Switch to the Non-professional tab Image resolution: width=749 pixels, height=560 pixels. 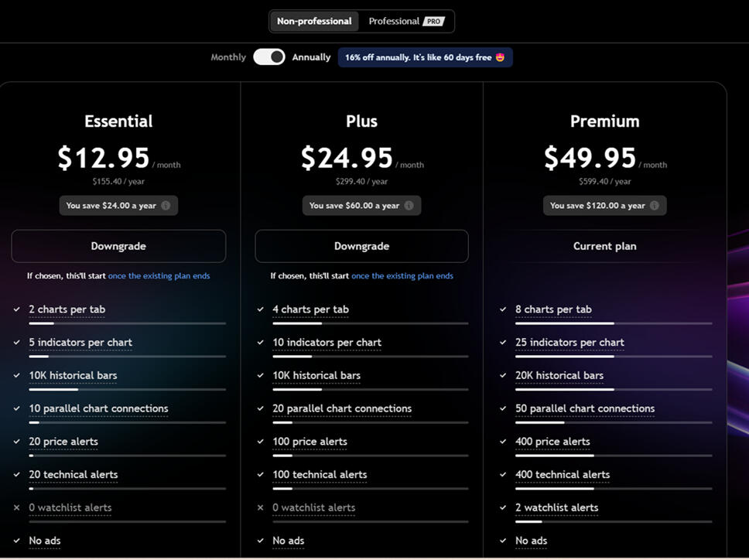pos(314,22)
